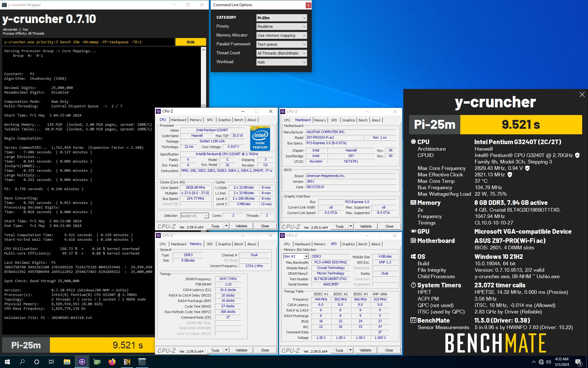Open taskbar Search
Screen dimensions: 588x368
pos(22,362)
